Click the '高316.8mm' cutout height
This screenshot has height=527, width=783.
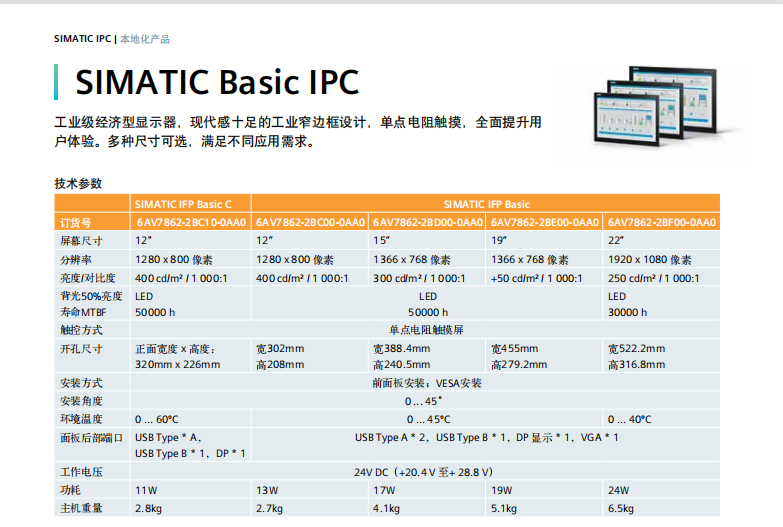636,365
